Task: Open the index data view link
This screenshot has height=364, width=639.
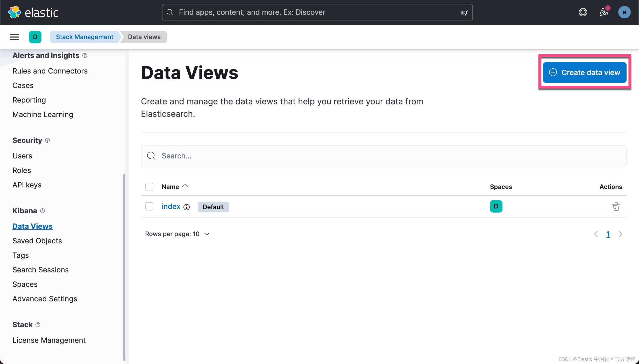Action: coord(171,206)
